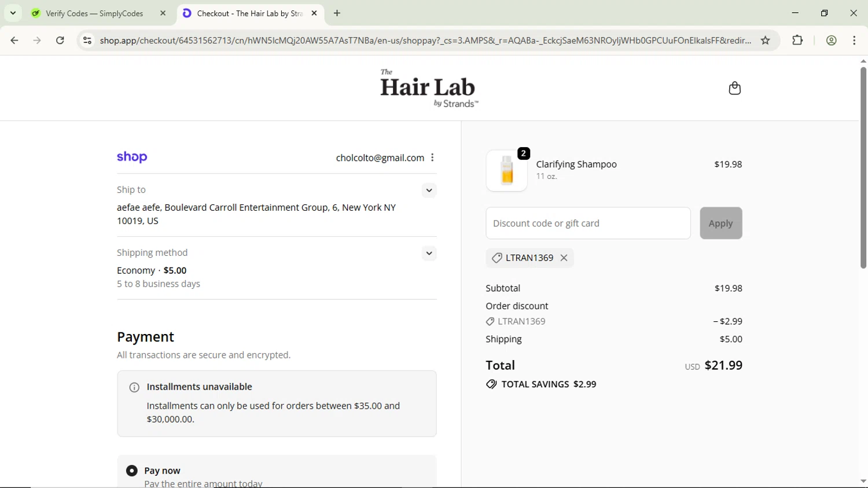Click the 5 to 8 business days text
Image resolution: width=868 pixels, height=488 pixels.
pos(159,284)
